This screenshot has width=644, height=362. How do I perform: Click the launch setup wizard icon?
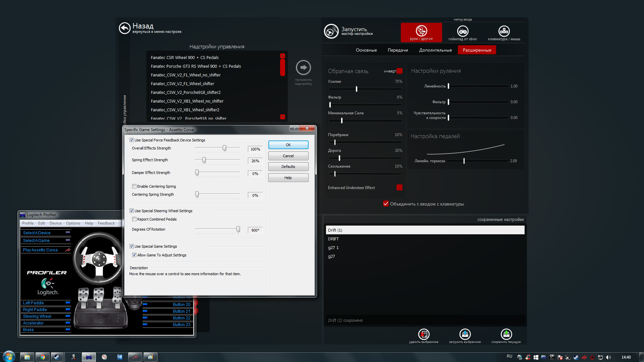pos(332,32)
